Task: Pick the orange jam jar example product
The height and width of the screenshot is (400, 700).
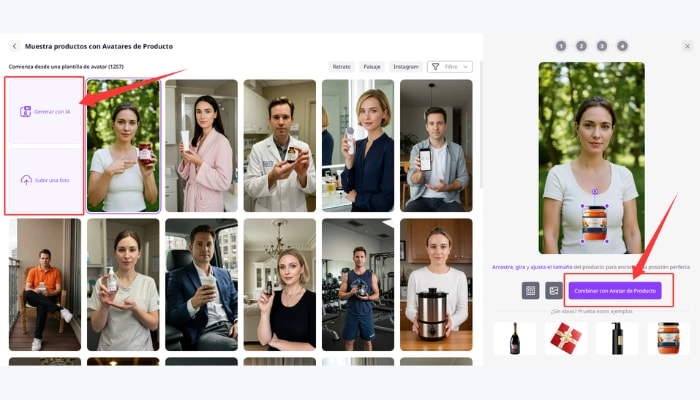Action: (x=668, y=337)
